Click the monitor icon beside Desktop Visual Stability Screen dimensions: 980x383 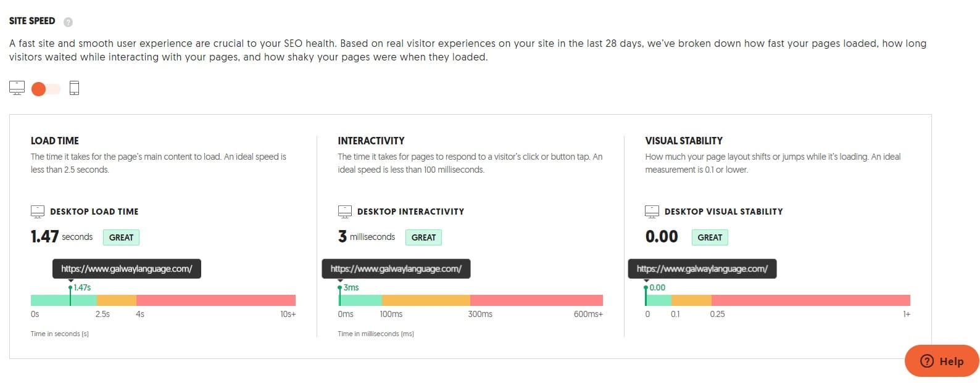(x=652, y=212)
